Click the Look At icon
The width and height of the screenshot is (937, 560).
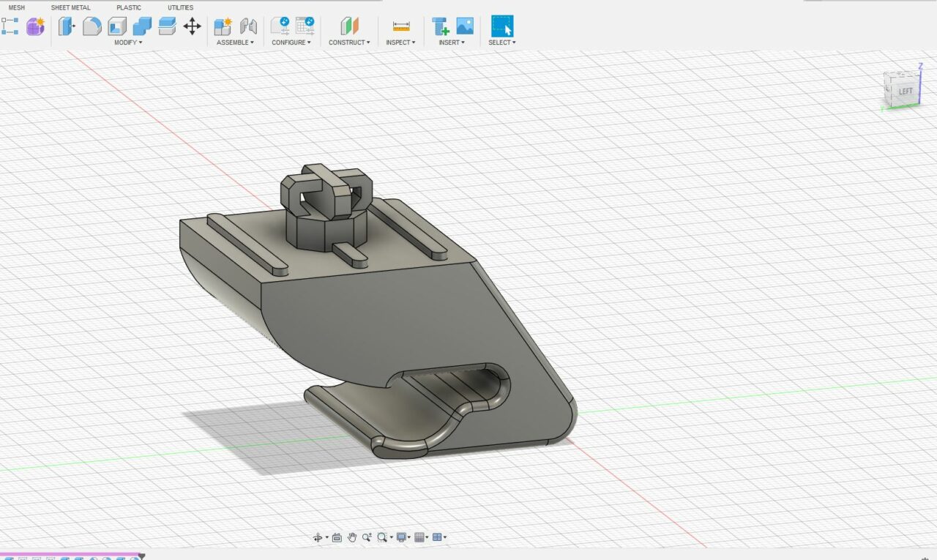pyautogui.click(x=337, y=537)
